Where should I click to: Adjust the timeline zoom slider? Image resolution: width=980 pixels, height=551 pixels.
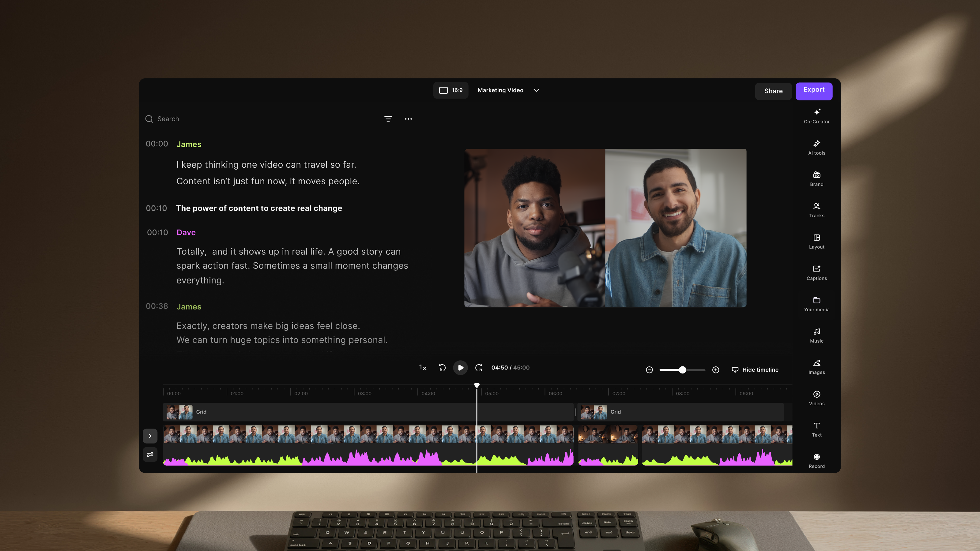click(x=683, y=369)
